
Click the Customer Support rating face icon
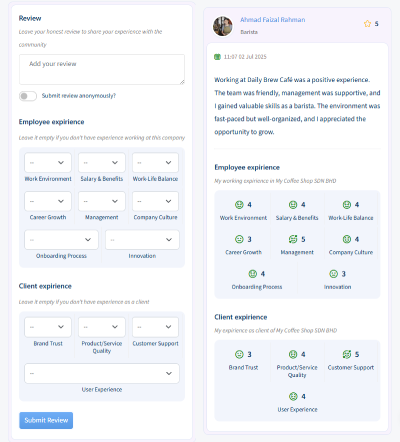coord(347,354)
